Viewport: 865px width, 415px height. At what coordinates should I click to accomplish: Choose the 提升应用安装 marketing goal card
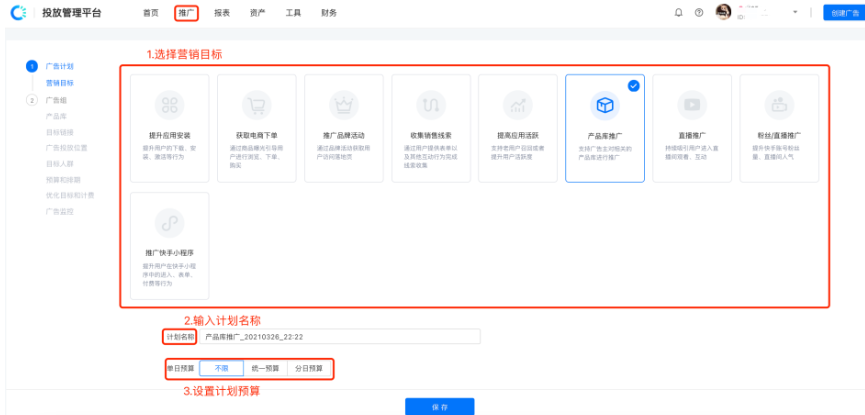click(169, 128)
